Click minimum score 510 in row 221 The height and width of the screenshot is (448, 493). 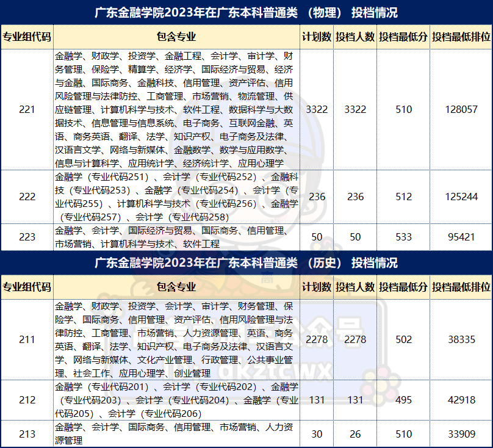coord(403,109)
